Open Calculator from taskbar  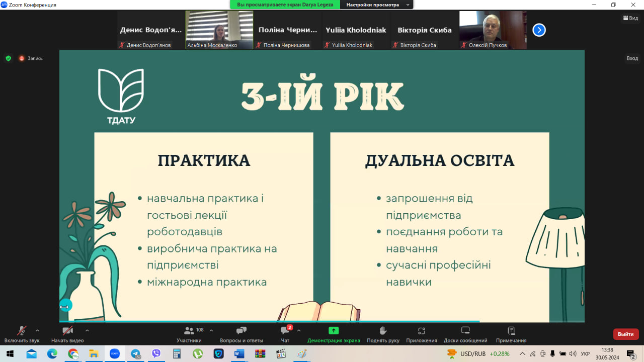click(177, 354)
